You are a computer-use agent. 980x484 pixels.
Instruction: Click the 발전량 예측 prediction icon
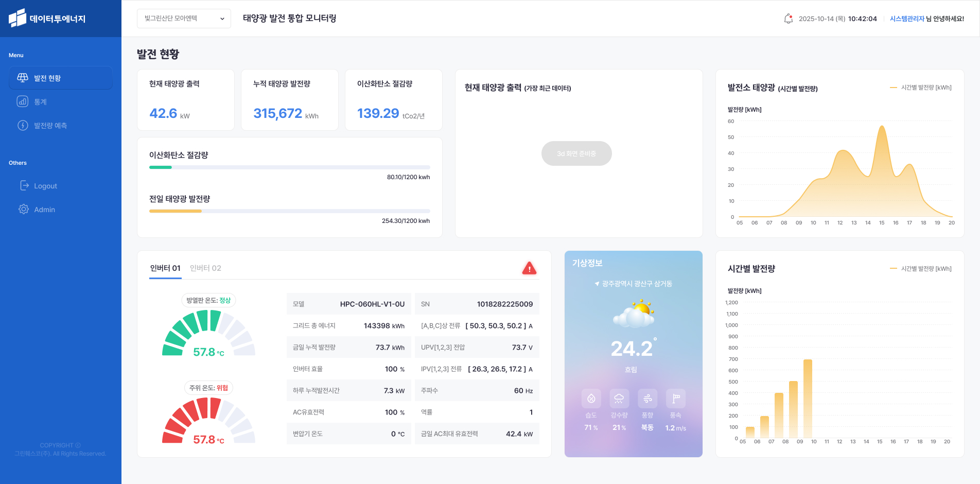(23, 125)
